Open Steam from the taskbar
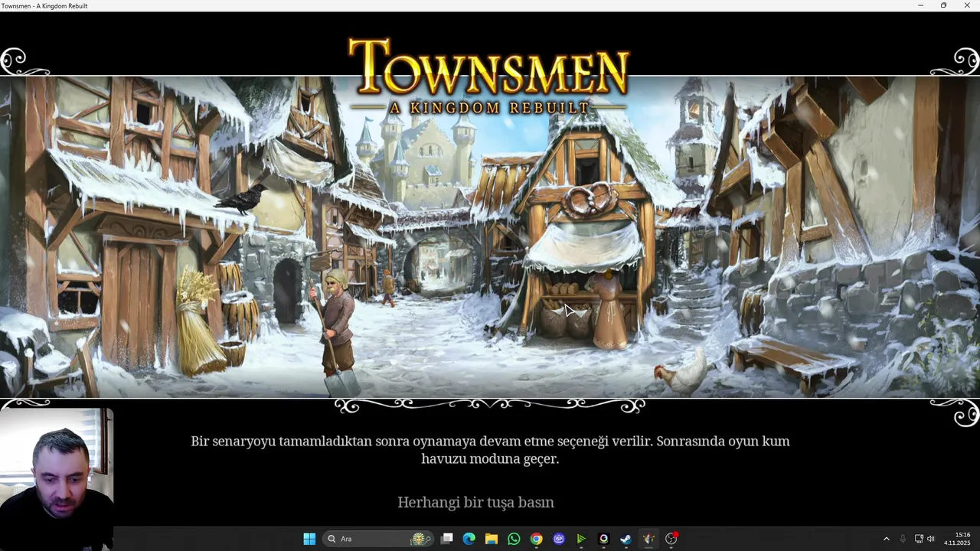Viewport: 980px width, 551px height. [626, 539]
